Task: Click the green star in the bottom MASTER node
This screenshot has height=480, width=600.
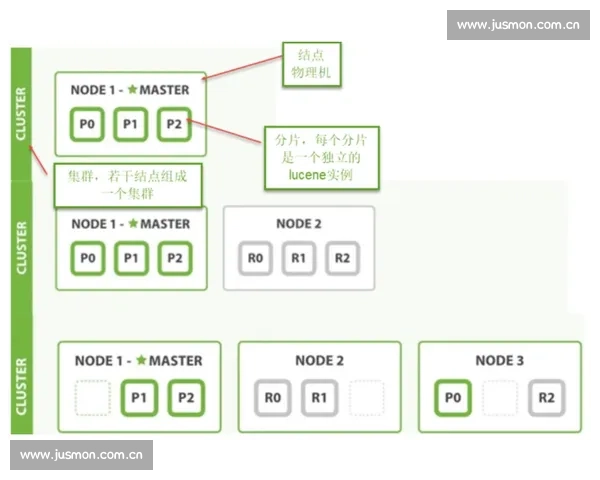Action: (141, 361)
